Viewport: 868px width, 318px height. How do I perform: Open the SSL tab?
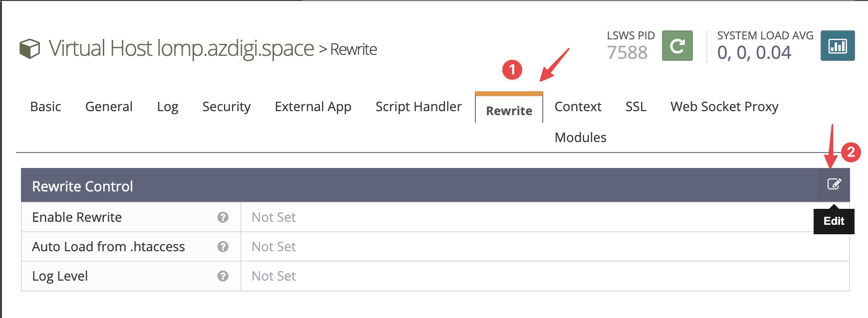[636, 107]
